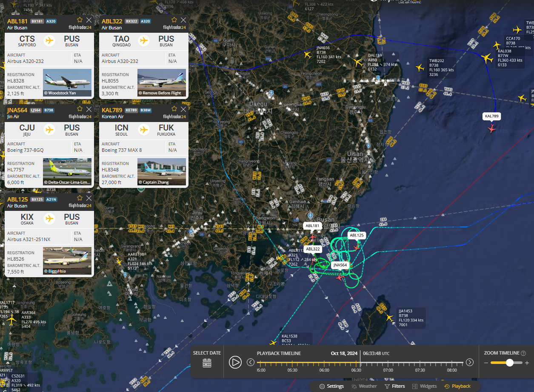Click the Daegu airport pin
The height and width of the screenshot is (392, 534).
pos(271,93)
